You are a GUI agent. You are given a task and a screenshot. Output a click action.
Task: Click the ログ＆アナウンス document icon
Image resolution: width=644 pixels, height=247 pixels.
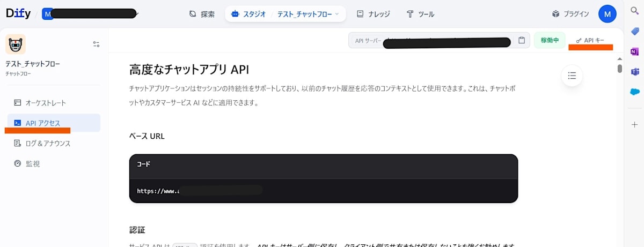point(18,143)
